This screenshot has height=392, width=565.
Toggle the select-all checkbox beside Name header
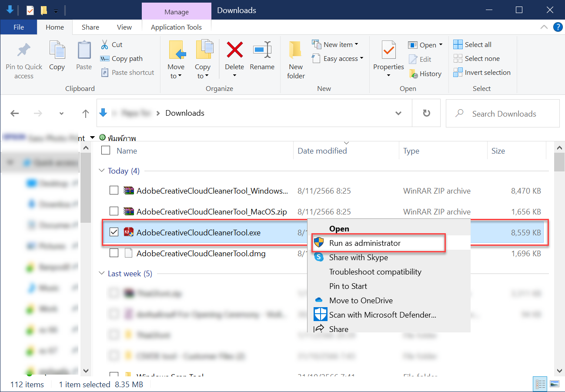click(x=106, y=151)
